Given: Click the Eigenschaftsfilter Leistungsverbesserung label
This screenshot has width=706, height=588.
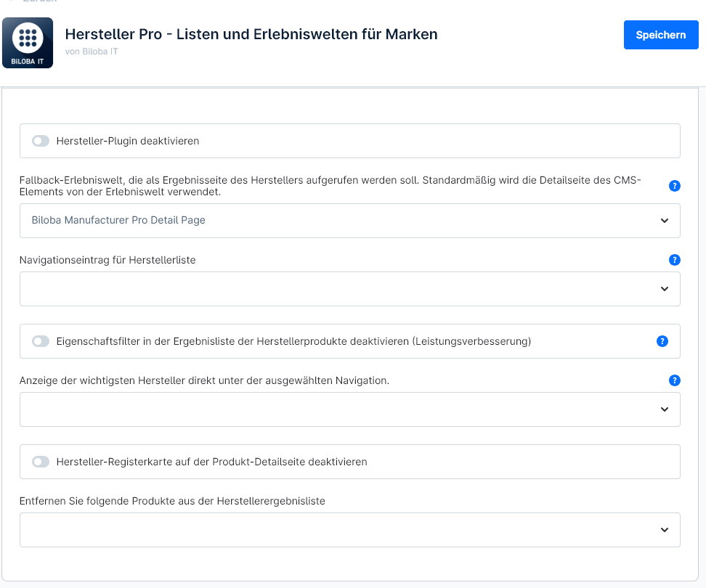Looking at the screenshot, I should tap(293, 341).
